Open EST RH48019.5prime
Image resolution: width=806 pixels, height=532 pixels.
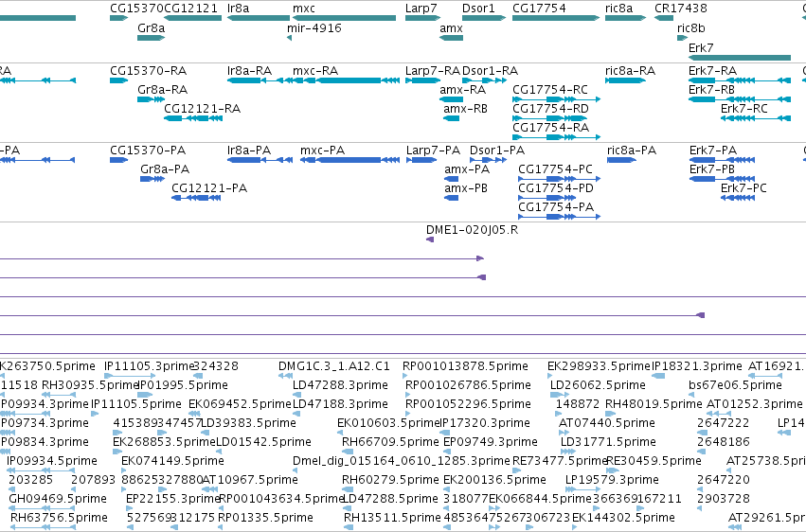(x=654, y=404)
